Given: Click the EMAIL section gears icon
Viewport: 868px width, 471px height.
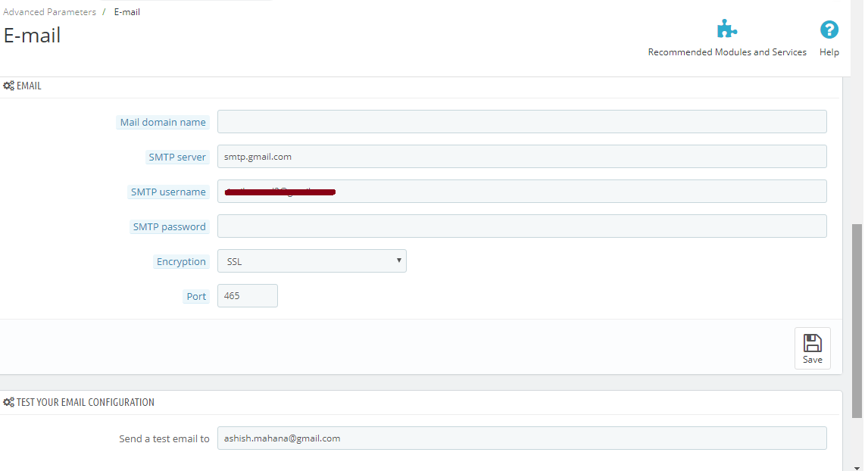Looking at the screenshot, I should 8,86.
